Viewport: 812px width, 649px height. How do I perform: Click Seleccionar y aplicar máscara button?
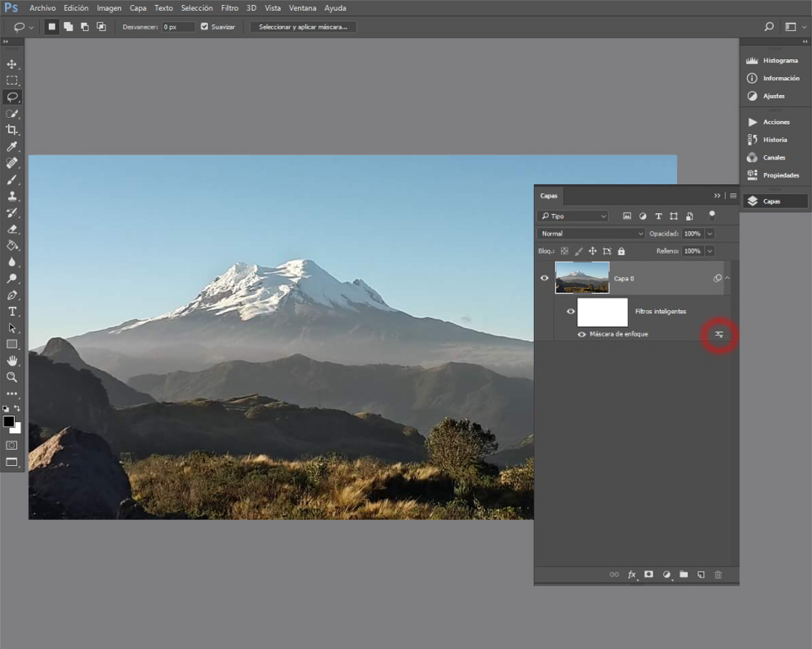click(303, 27)
